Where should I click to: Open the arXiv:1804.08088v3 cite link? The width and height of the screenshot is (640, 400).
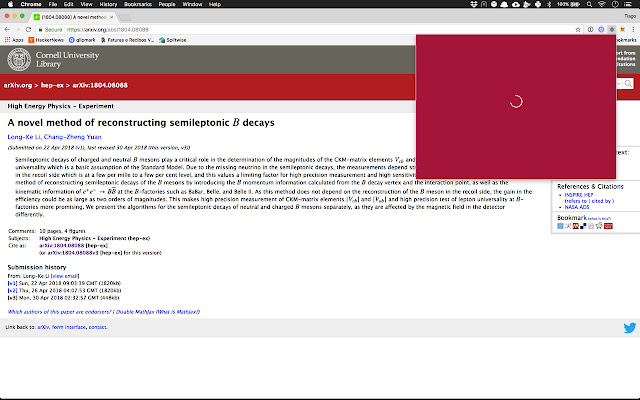[x=73, y=253]
